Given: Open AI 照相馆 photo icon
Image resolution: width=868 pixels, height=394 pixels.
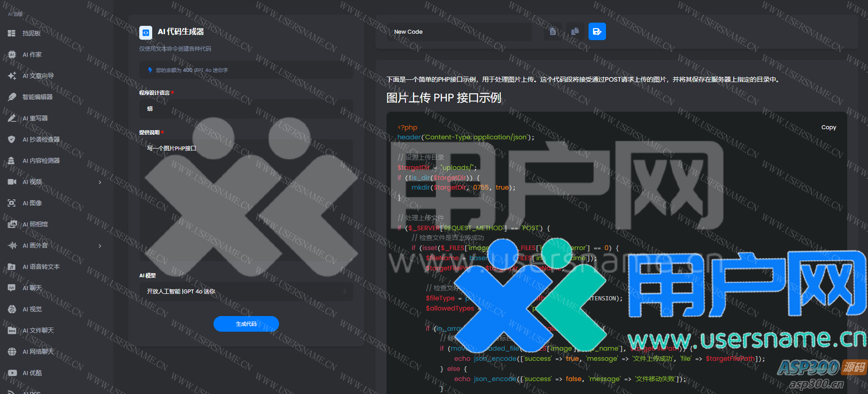Looking at the screenshot, I should click(x=12, y=224).
